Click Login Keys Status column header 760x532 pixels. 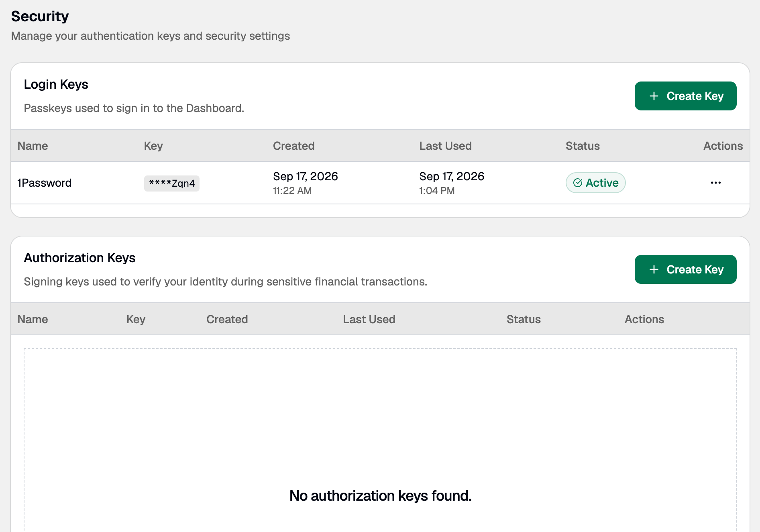pos(583,146)
